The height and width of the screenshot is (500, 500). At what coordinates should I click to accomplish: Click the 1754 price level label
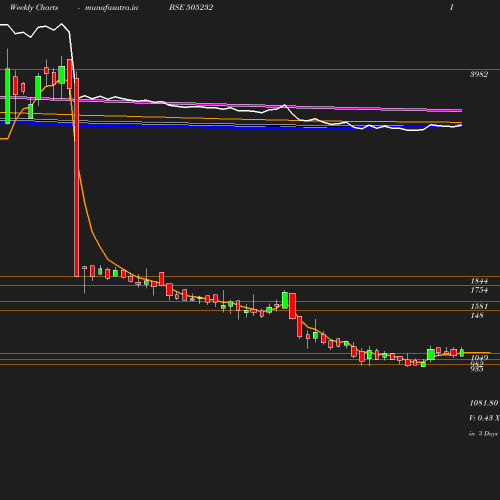pos(479,290)
